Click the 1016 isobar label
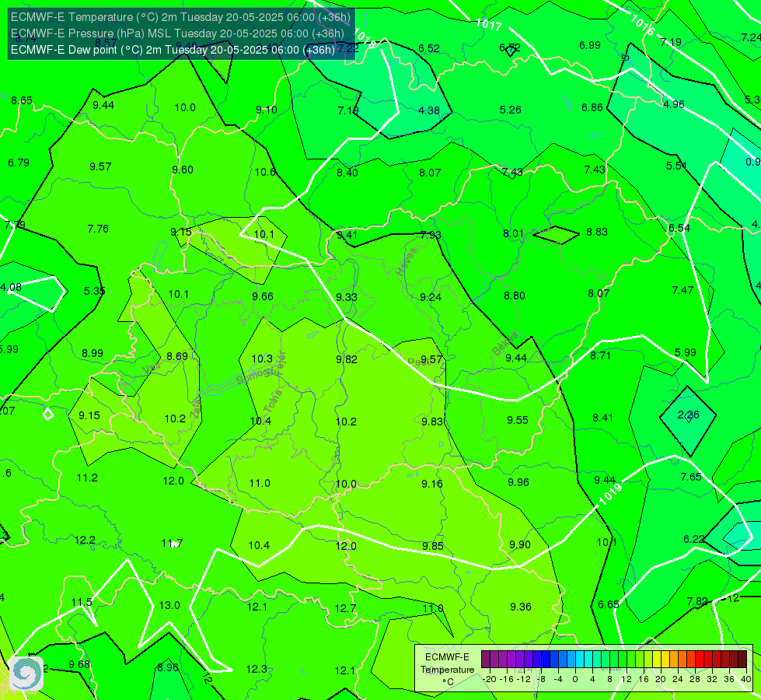Screen dimensions: 761x700 pyautogui.click(x=643, y=24)
